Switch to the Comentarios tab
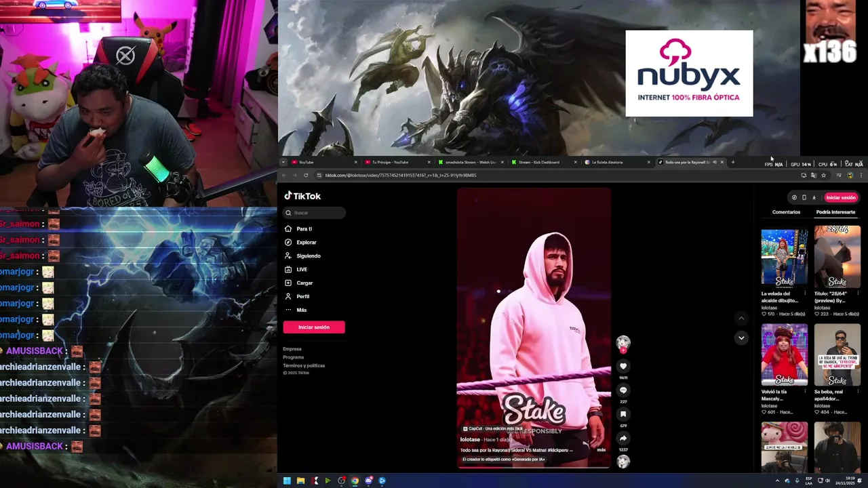The image size is (868, 488). point(786,212)
